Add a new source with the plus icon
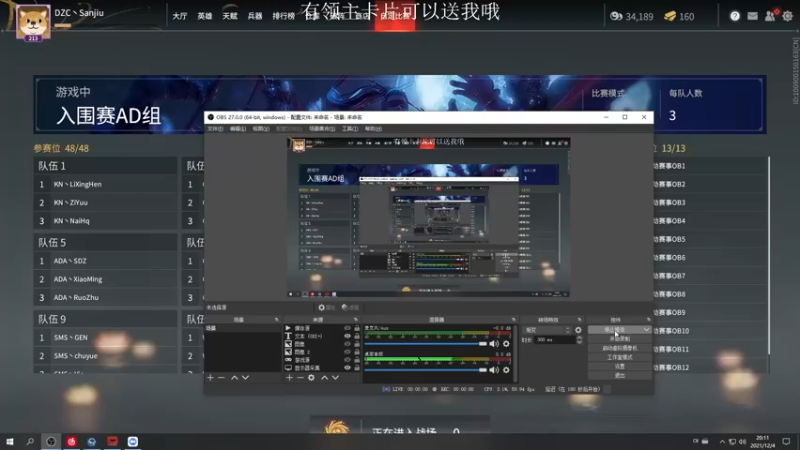 point(289,378)
